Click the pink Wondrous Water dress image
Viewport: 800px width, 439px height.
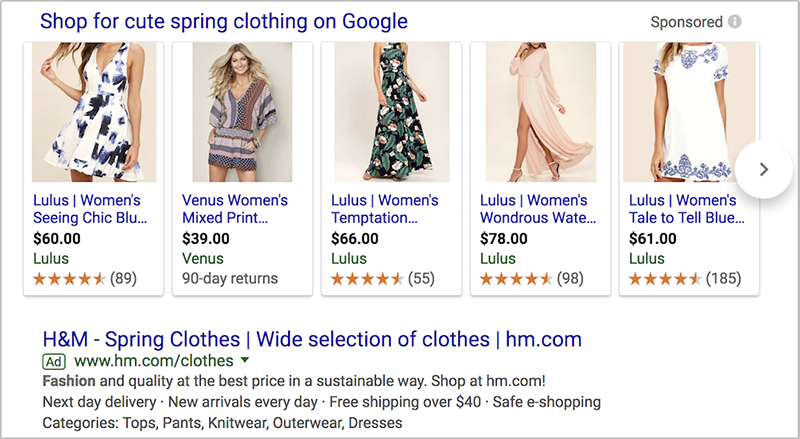tap(541, 112)
